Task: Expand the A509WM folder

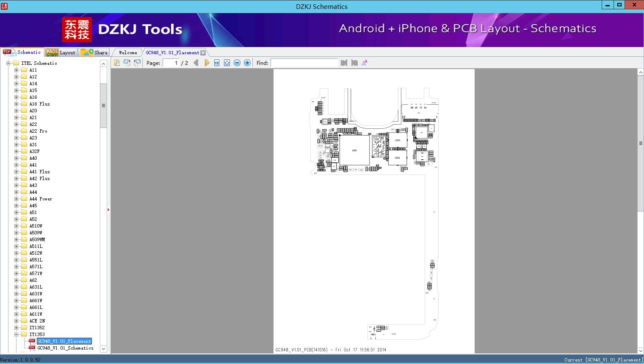Action: [x=17, y=239]
